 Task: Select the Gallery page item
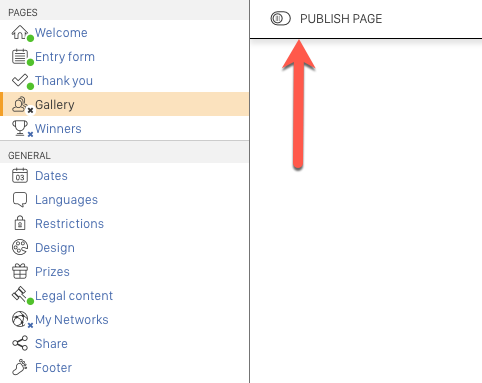point(124,104)
